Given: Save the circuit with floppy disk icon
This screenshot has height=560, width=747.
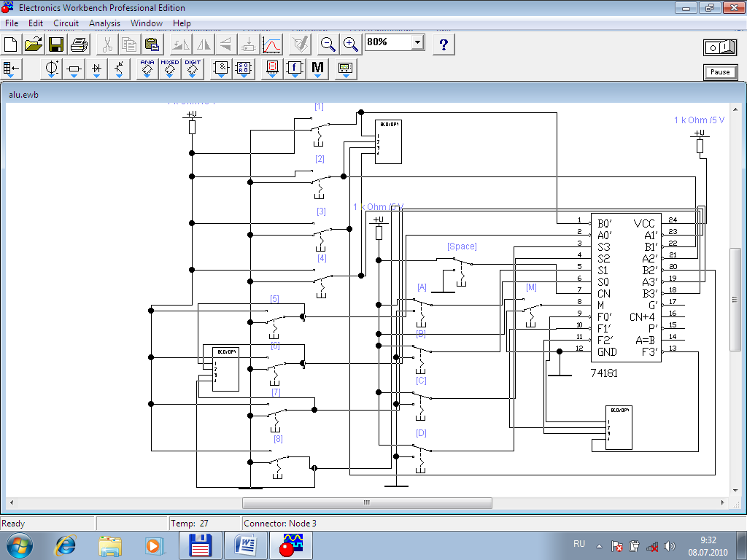Looking at the screenshot, I should (x=56, y=44).
